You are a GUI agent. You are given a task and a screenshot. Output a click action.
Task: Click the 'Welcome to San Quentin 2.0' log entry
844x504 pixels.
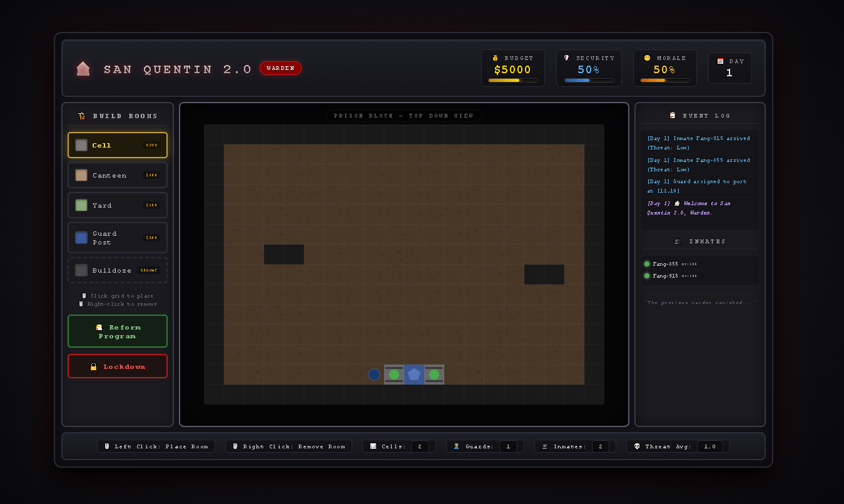(x=700, y=208)
